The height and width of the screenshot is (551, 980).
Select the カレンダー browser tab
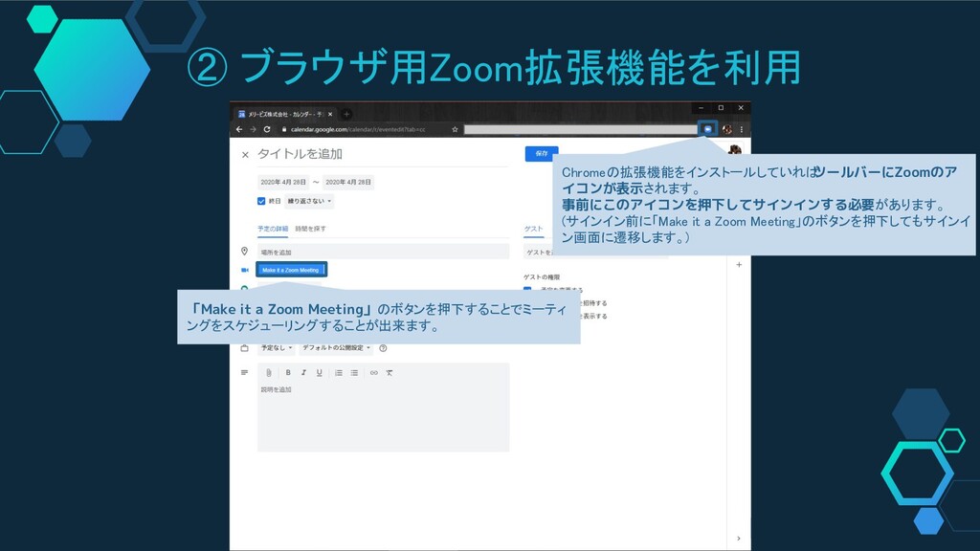[x=285, y=115]
